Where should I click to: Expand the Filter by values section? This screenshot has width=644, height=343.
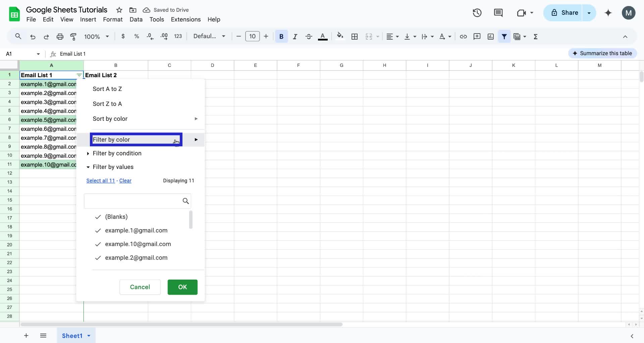(113, 167)
